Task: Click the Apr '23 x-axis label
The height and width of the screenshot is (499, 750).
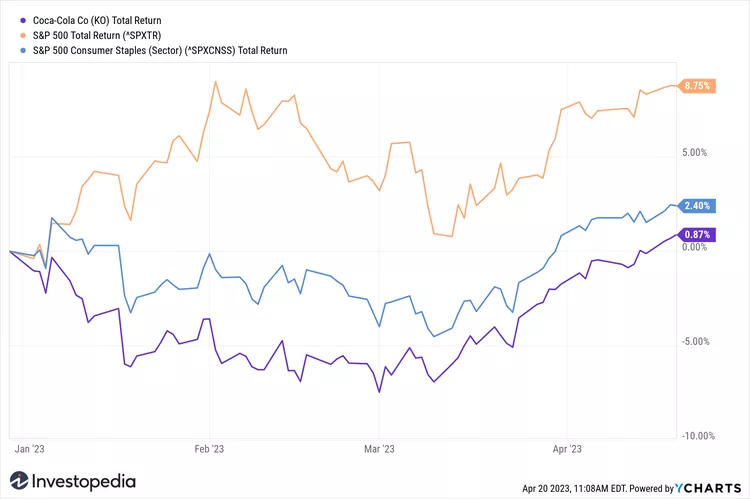Action: [567, 449]
